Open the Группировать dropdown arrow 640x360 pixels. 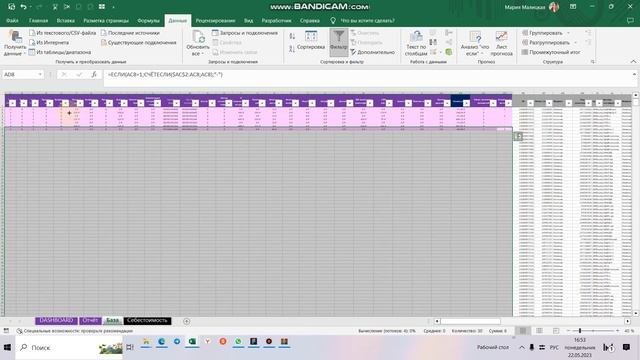click(569, 33)
